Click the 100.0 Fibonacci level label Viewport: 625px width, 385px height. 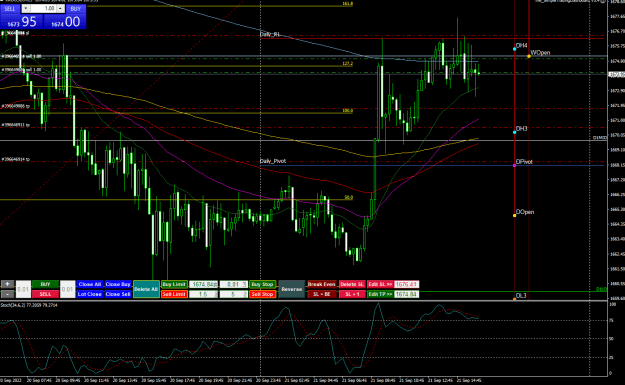coord(348,110)
